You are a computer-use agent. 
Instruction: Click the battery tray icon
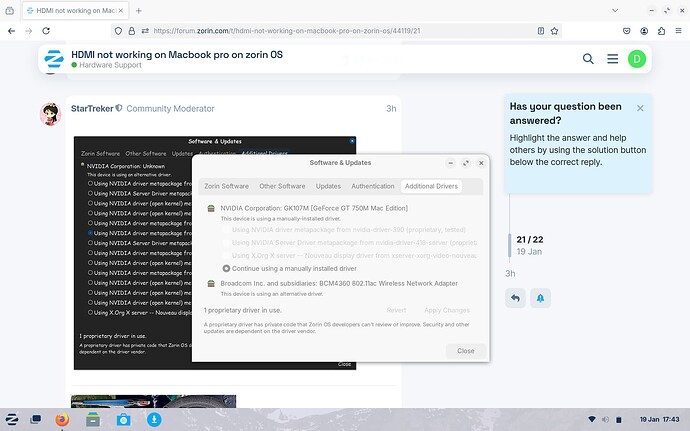(x=618, y=420)
